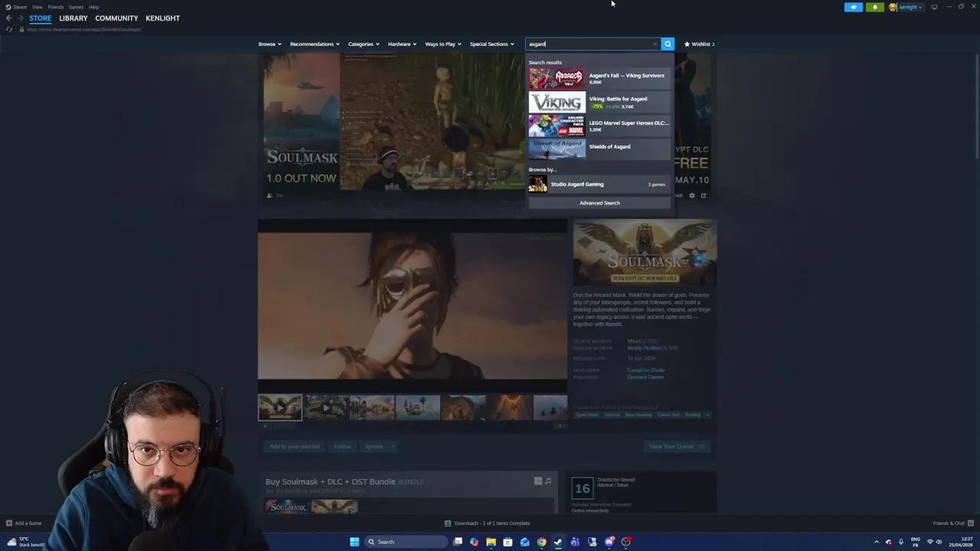
Task: Open Shields of Asgard search result
Action: (x=599, y=149)
